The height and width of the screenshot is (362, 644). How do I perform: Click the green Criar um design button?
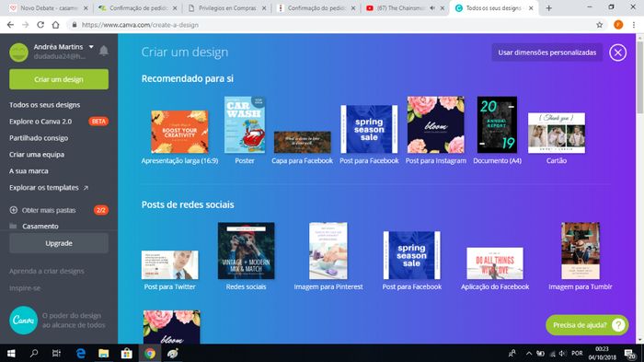[x=59, y=79]
